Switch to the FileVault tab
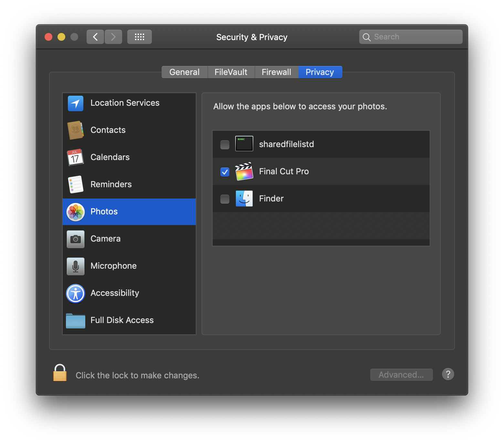This screenshot has height=443, width=504. 231,72
